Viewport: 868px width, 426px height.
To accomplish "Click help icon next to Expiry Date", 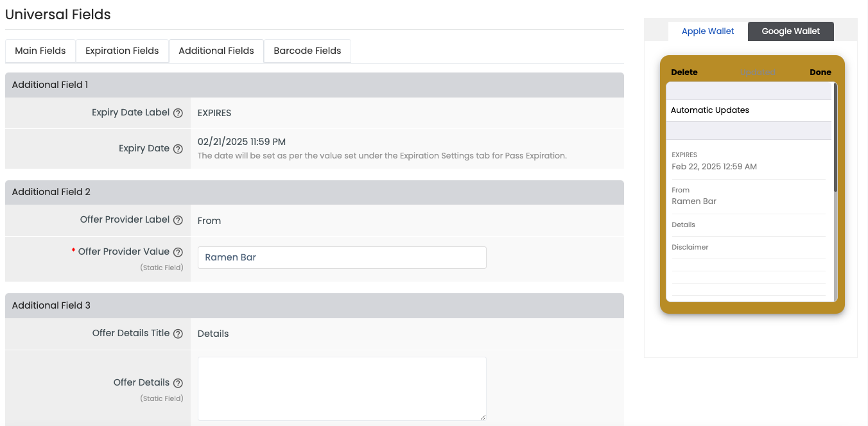I will (x=178, y=149).
